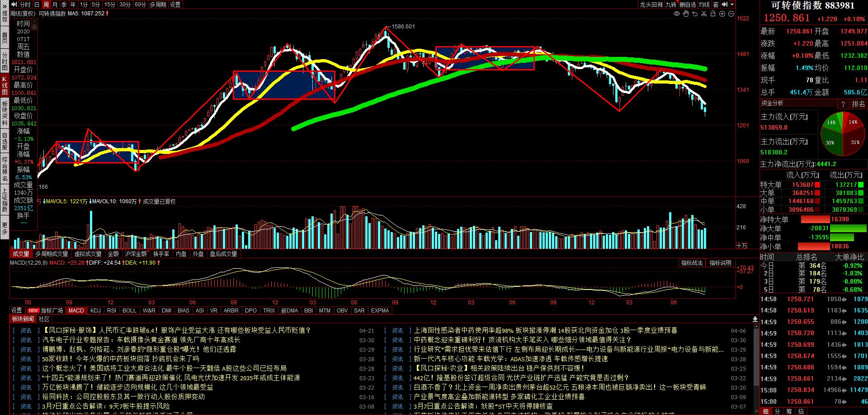Viewport: 868px width, 415px height.
Task: Open the 汽车电子行业专题报告 news
Action: click(142, 340)
